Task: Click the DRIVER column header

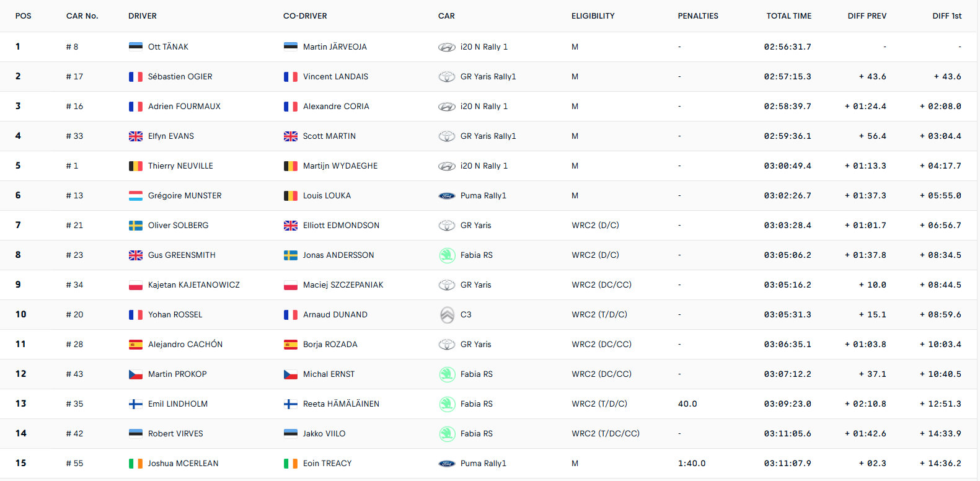Action: [143, 16]
